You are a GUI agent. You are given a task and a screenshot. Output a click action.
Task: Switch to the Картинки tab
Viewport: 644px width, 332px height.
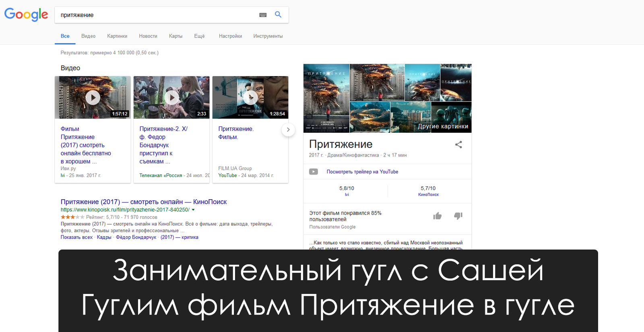tap(117, 36)
